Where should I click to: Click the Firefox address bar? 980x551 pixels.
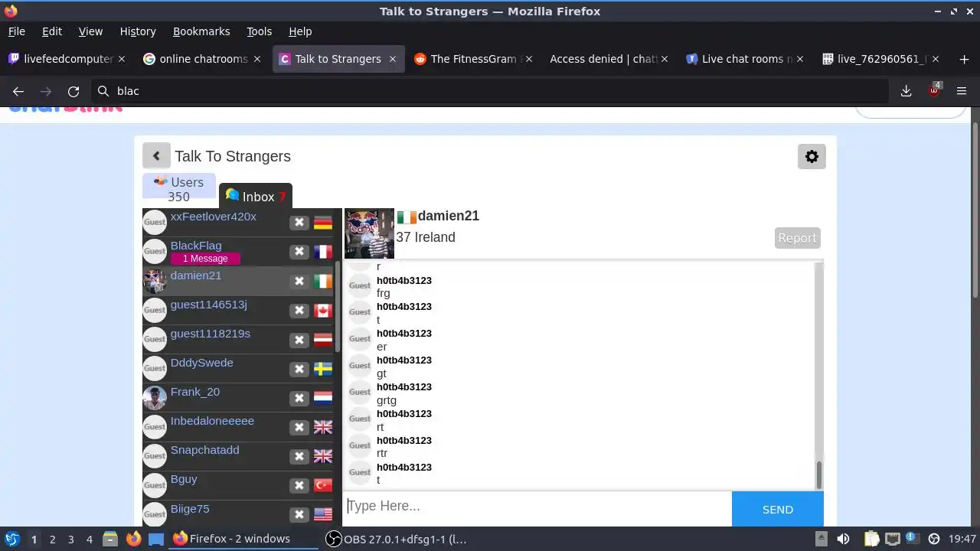pos(490,91)
